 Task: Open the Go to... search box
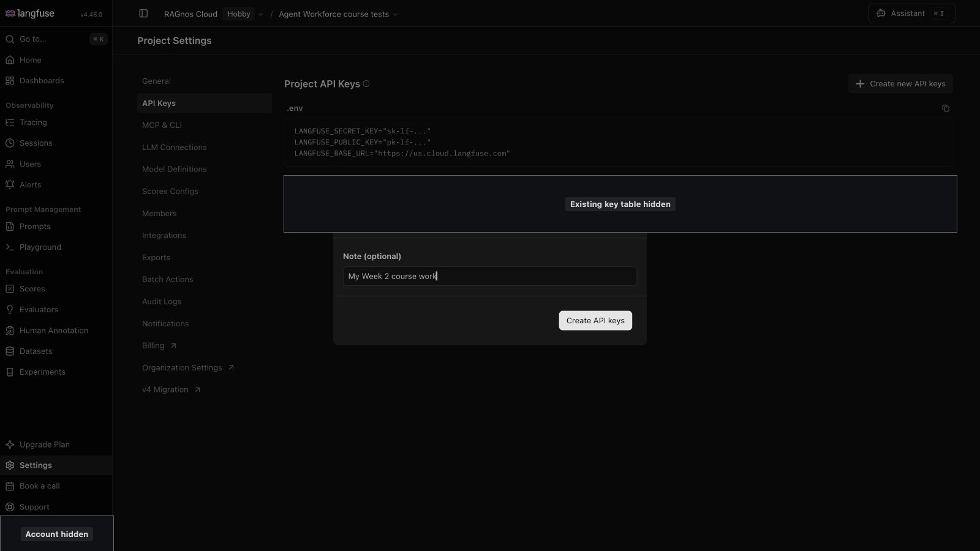(56, 39)
